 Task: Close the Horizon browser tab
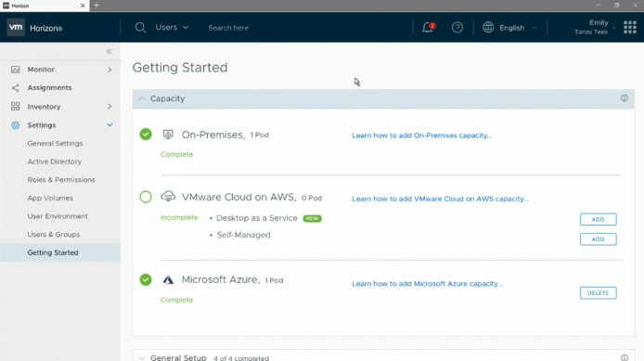click(83, 6)
